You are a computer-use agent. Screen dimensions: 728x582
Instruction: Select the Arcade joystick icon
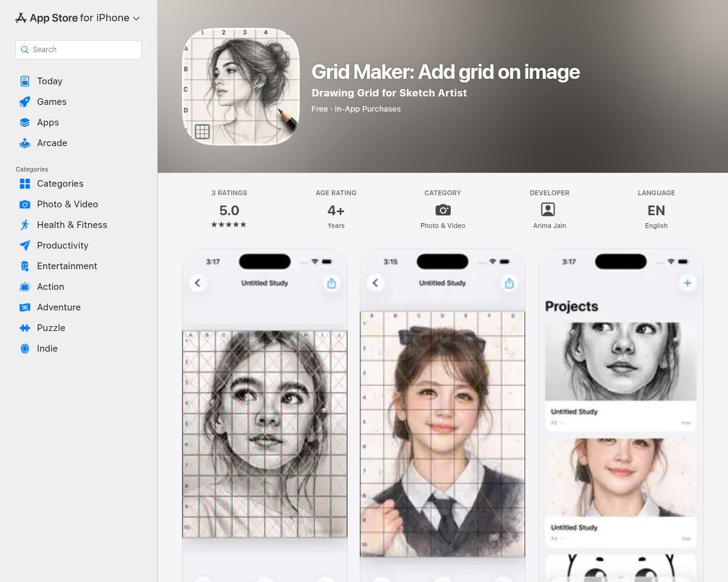click(25, 143)
